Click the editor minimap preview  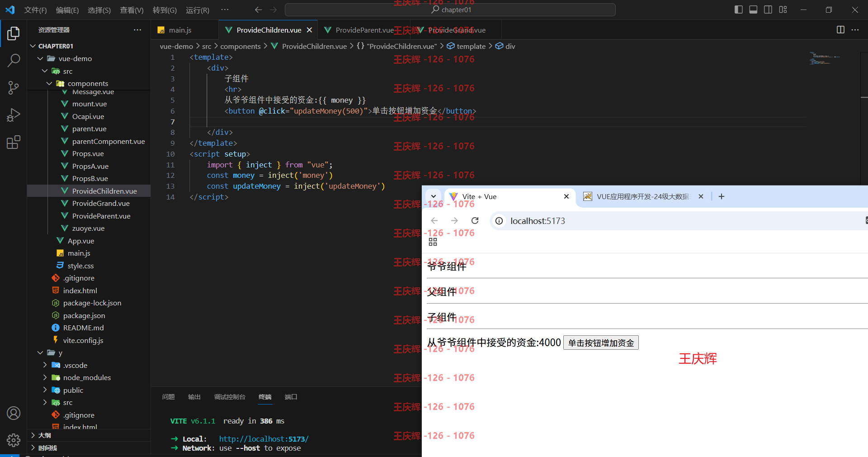tap(825, 59)
